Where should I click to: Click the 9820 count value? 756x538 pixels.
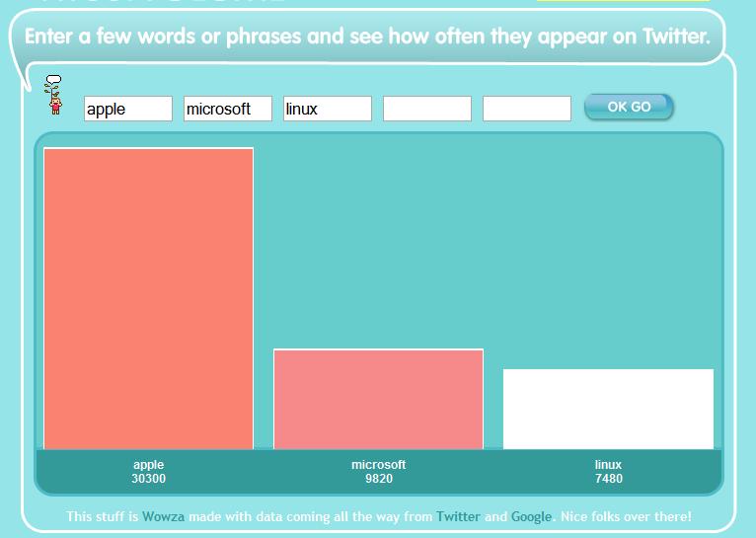tap(378, 479)
